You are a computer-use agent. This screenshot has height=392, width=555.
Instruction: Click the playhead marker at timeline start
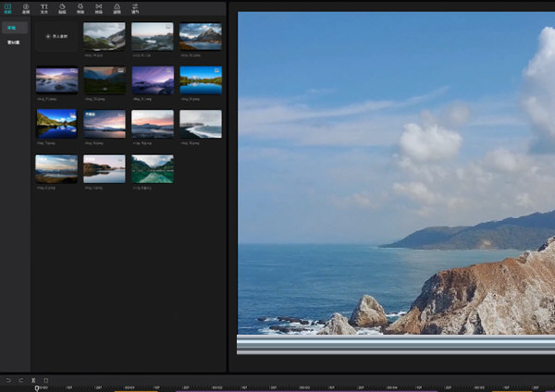click(38, 387)
